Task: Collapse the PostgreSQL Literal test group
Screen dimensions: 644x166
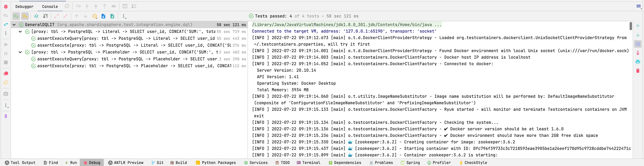Action: click(20, 32)
